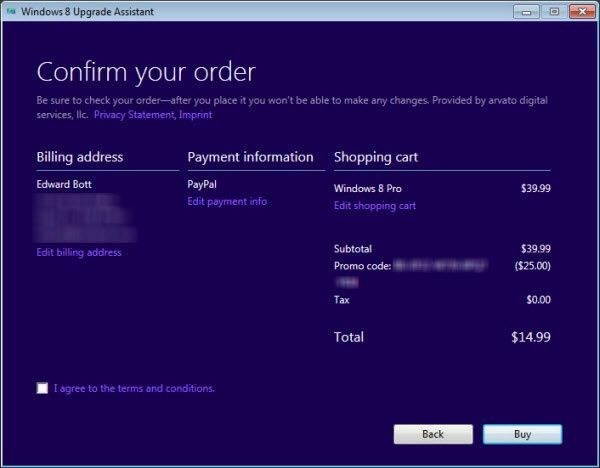Viewport: 600px width, 468px height.
Task: Edit billing address link
Action: point(79,252)
